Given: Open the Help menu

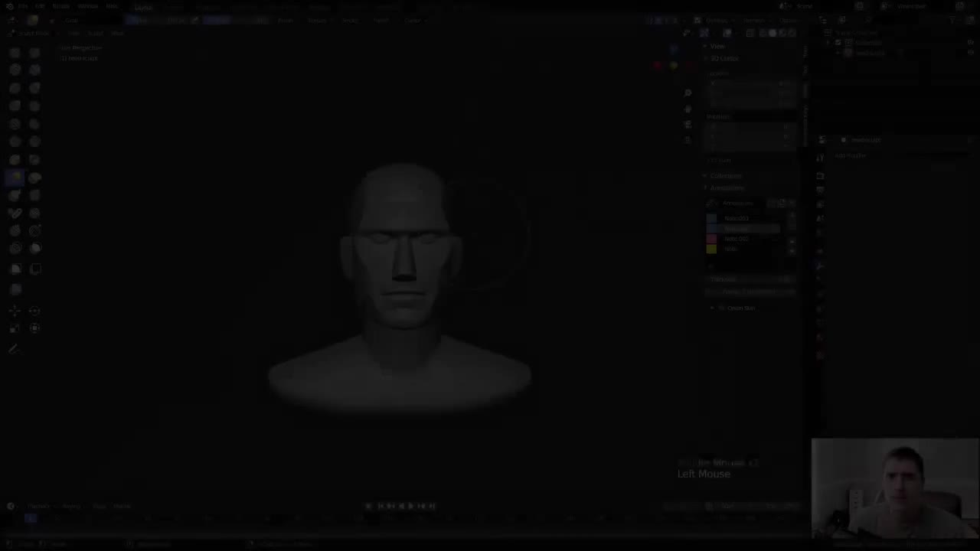Looking at the screenshot, I should point(112,6).
